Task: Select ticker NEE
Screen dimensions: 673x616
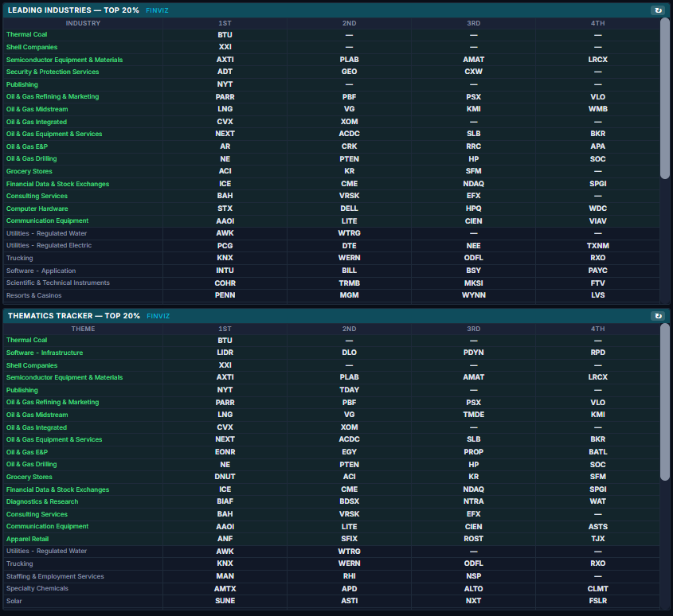Action: [x=473, y=246]
